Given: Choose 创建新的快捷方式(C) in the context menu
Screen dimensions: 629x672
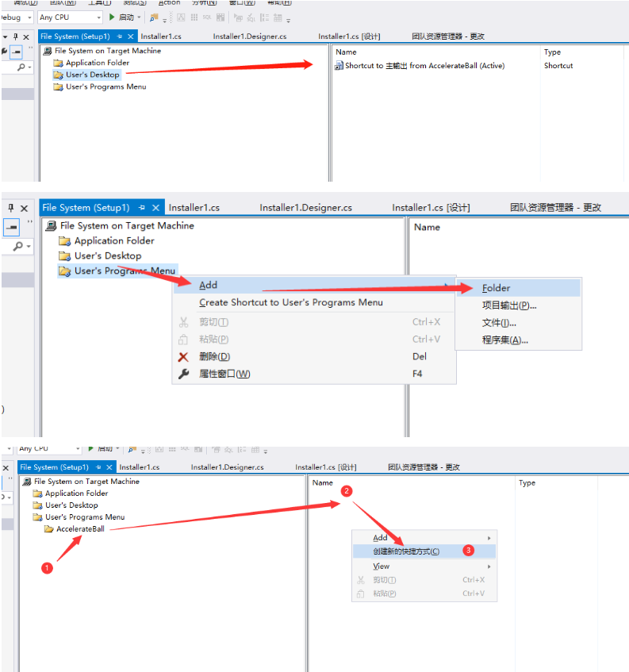Looking at the screenshot, I should click(x=424, y=551).
